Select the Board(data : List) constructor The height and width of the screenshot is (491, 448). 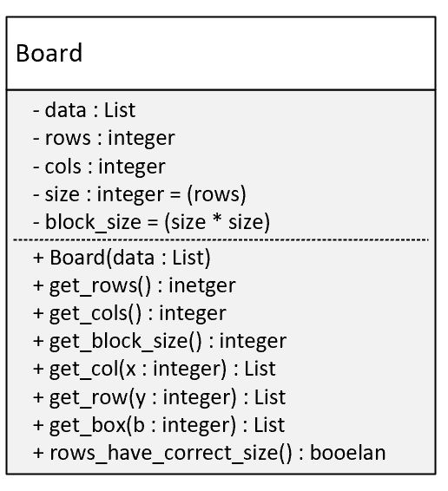pyautogui.click(x=122, y=258)
